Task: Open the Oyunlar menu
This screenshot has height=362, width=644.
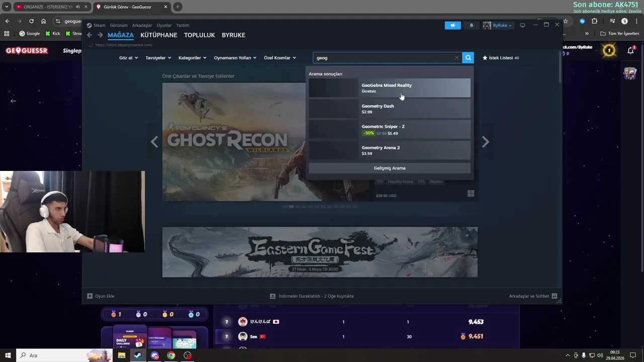Action: 164,25
